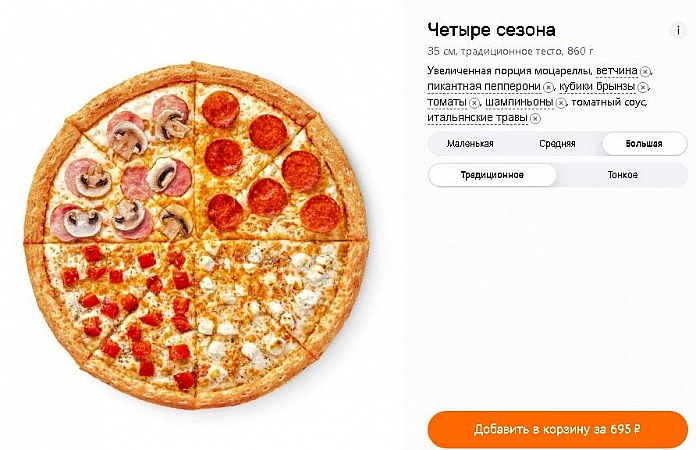Click the кубики брынзы ingredient link
The height and width of the screenshot is (450, 696).
(597, 86)
